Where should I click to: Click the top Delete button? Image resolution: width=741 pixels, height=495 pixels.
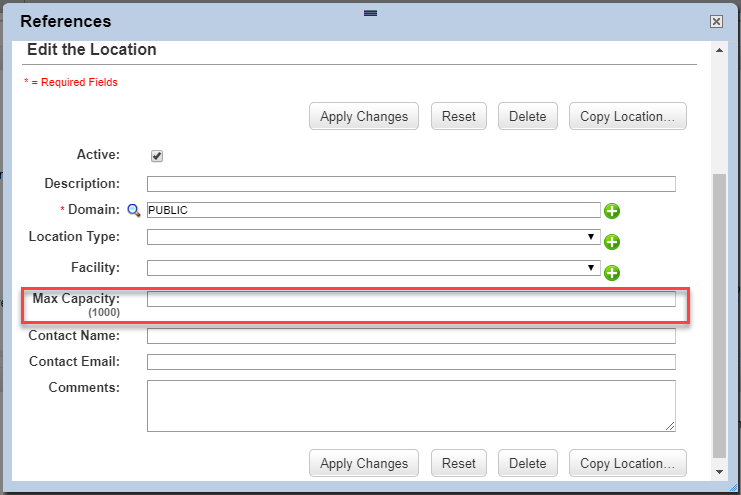[x=528, y=116]
